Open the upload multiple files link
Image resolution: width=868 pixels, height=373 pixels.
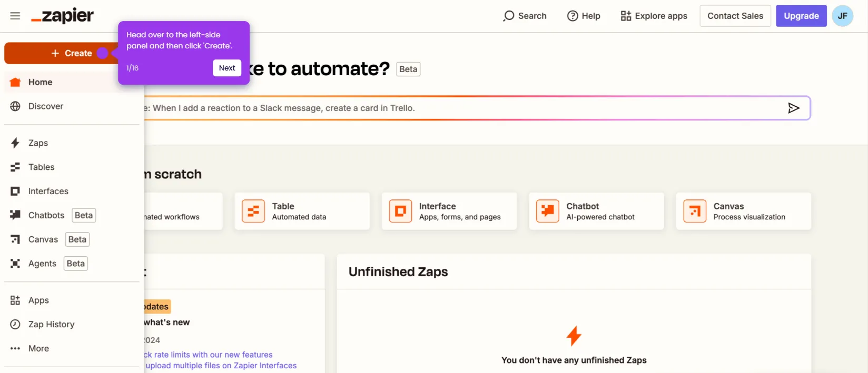[x=221, y=366]
